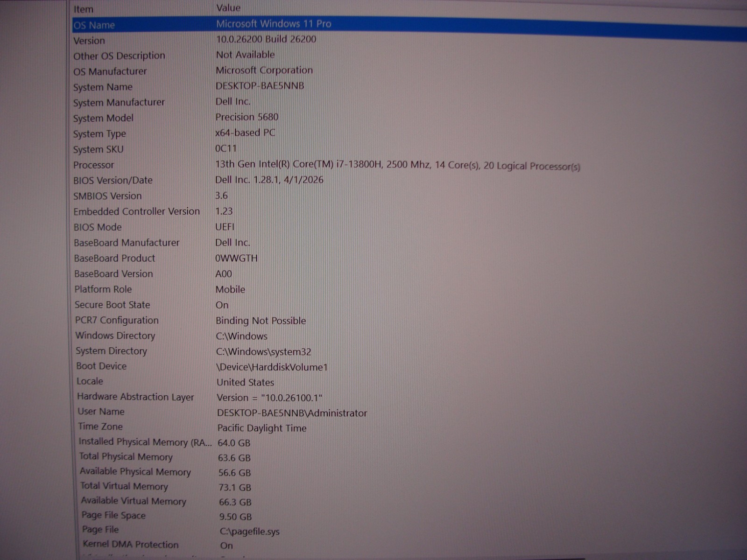Click the Item column header
The image size is (747, 560).
pos(84,9)
